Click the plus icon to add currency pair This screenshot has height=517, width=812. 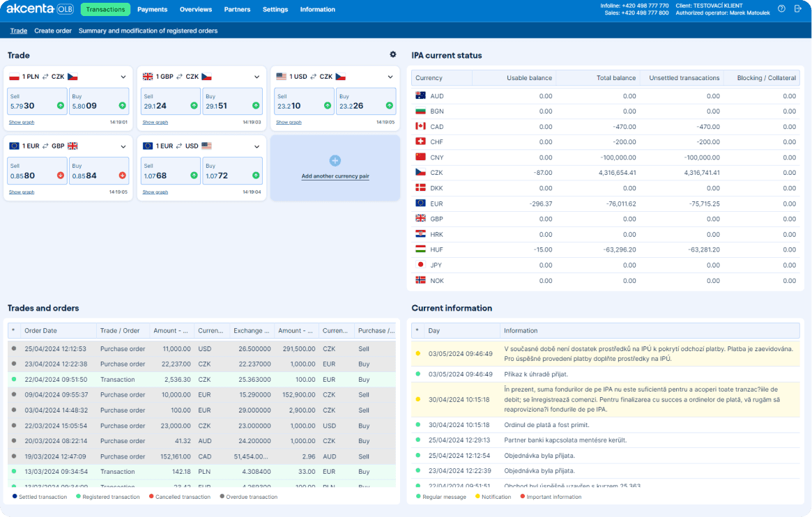[x=335, y=161]
